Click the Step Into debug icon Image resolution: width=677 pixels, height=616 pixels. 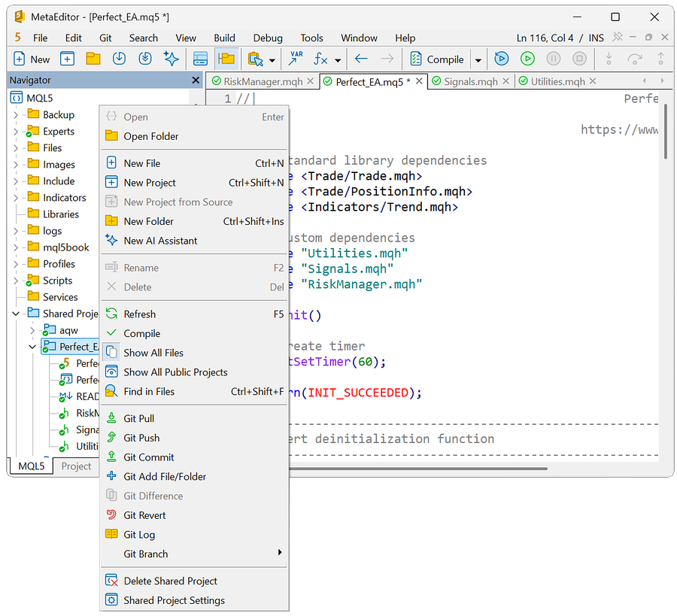tap(609, 59)
